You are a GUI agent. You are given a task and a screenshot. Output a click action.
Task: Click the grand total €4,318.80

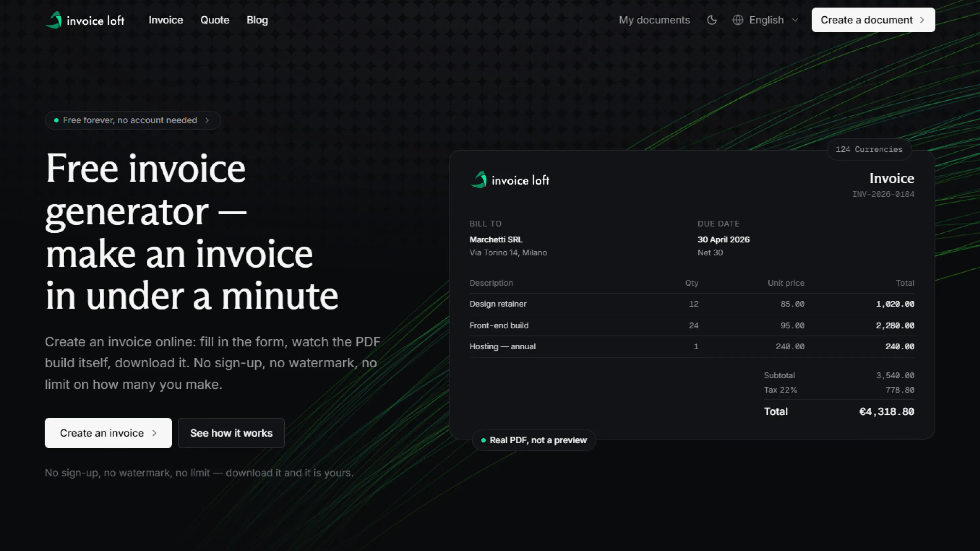tap(886, 412)
